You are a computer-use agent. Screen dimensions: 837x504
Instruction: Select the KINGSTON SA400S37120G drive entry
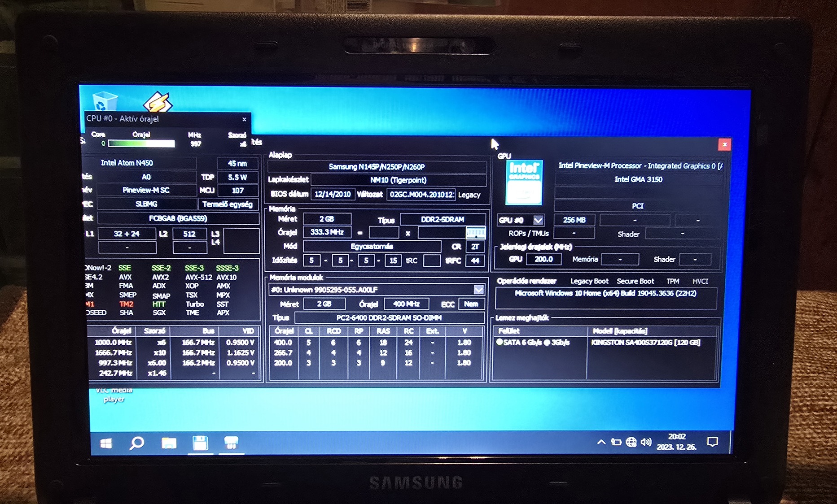[646, 343]
